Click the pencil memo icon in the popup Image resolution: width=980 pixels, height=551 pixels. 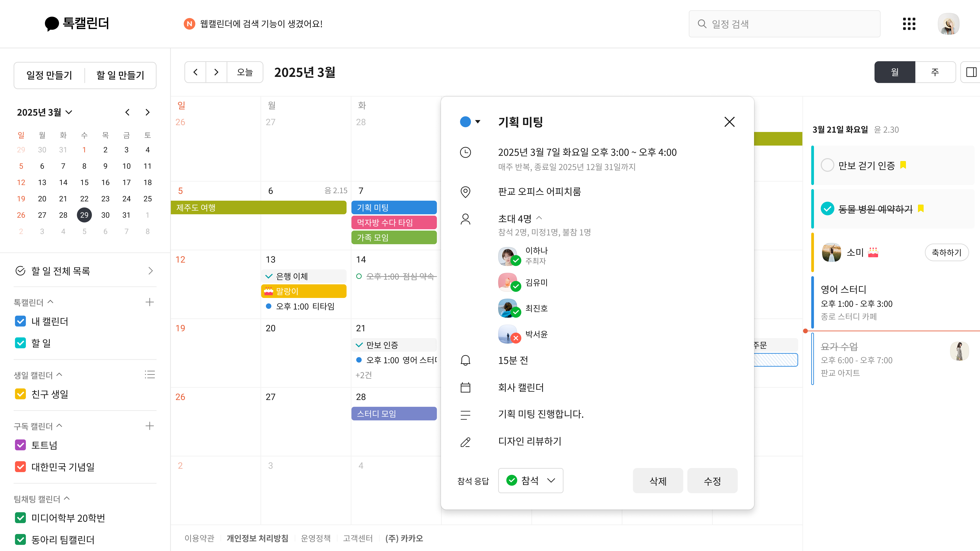click(x=465, y=442)
